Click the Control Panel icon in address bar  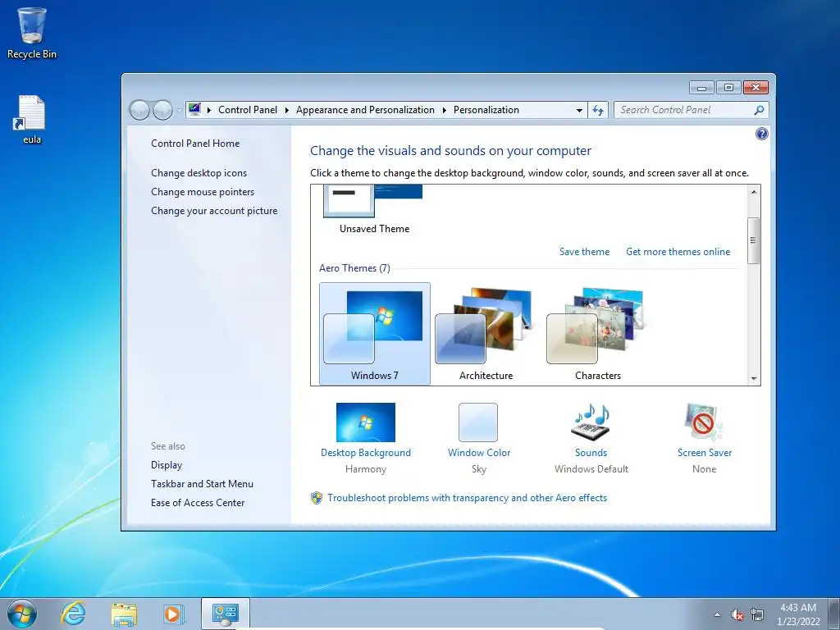pos(194,110)
